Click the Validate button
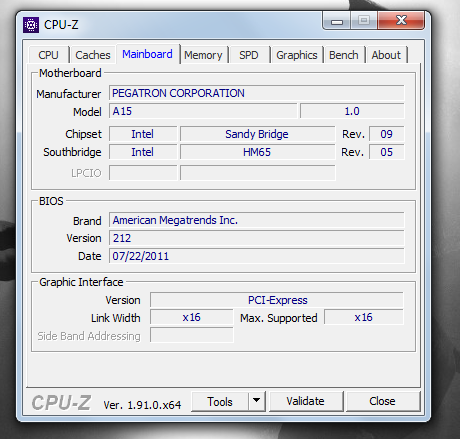The width and height of the screenshot is (460, 439). pyautogui.click(x=306, y=401)
